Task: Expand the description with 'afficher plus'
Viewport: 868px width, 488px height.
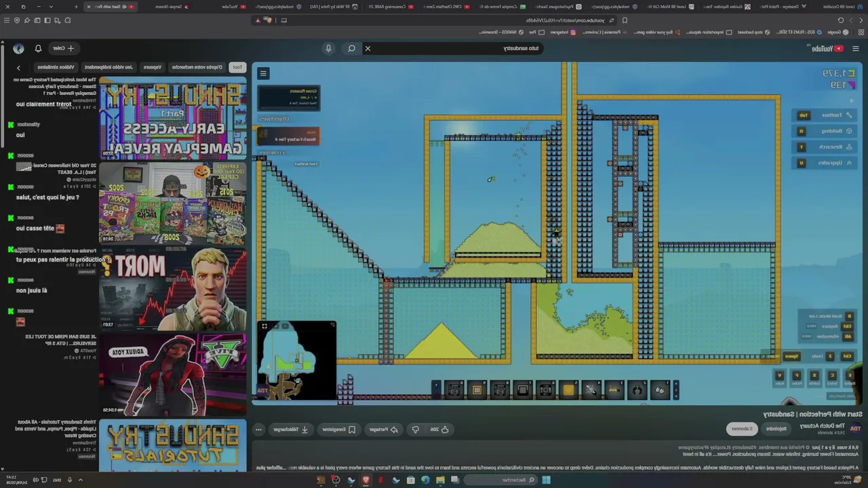Action: (272, 468)
